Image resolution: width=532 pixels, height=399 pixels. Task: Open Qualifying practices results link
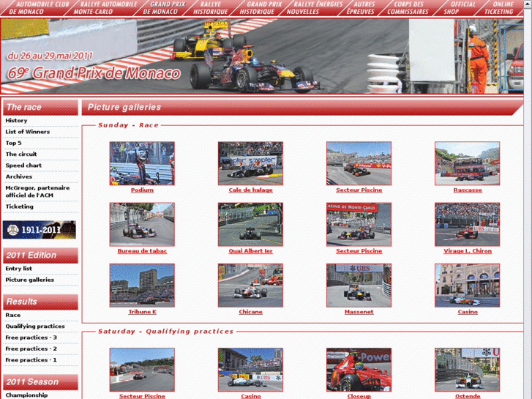(35, 327)
